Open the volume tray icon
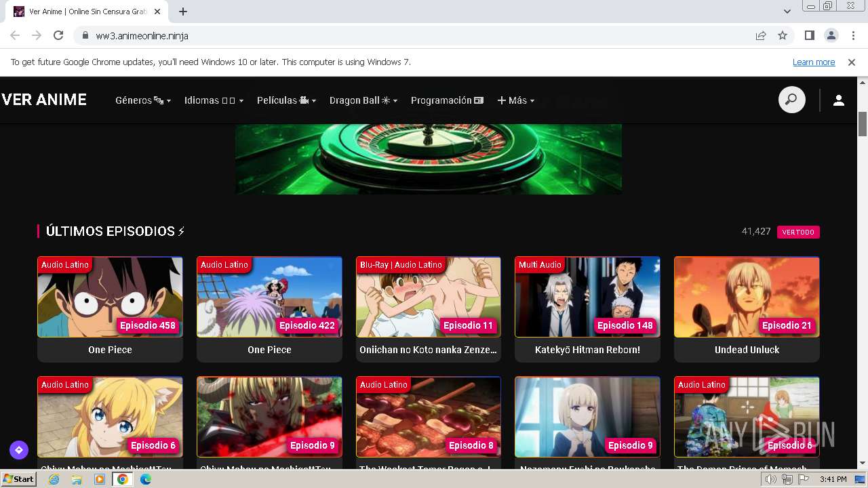The height and width of the screenshot is (488, 868). click(x=771, y=479)
